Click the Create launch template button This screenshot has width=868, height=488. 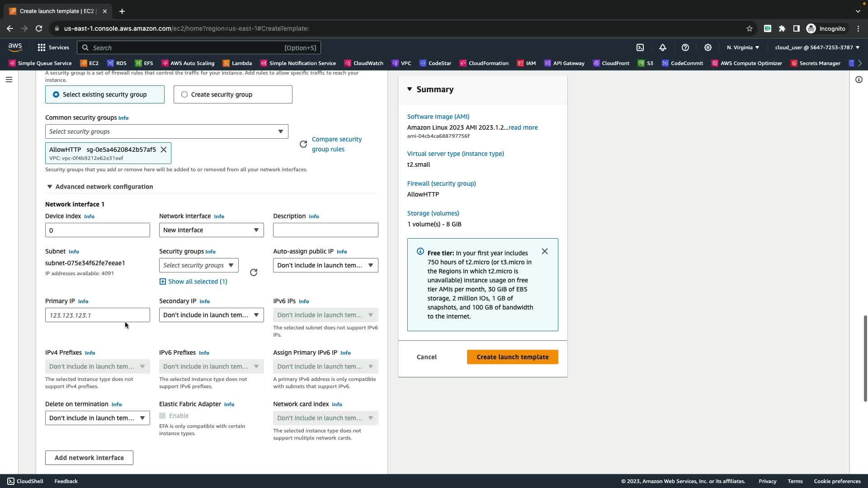click(x=512, y=357)
